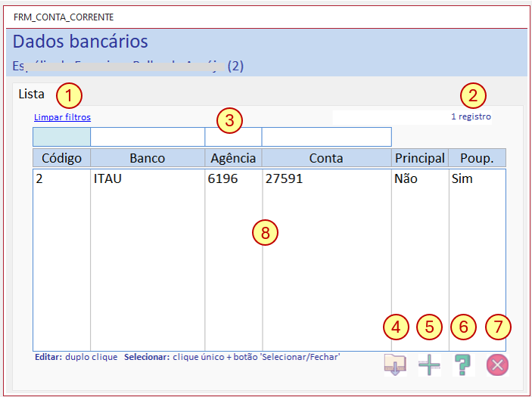Click the Poup. column header
The width and height of the screenshot is (532, 397).
tap(477, 158)
